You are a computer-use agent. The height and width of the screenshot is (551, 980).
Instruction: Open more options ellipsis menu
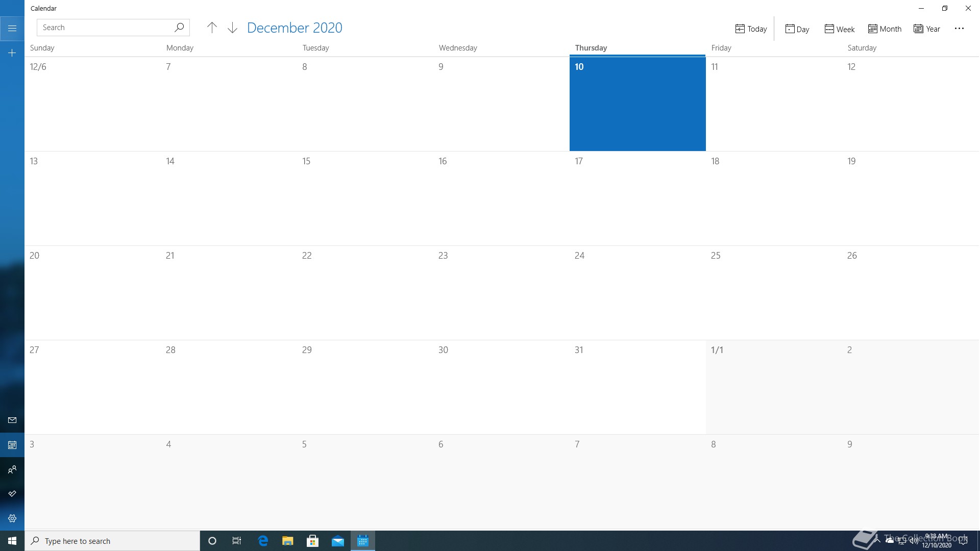pyautogui.click(x=959, y=29)
